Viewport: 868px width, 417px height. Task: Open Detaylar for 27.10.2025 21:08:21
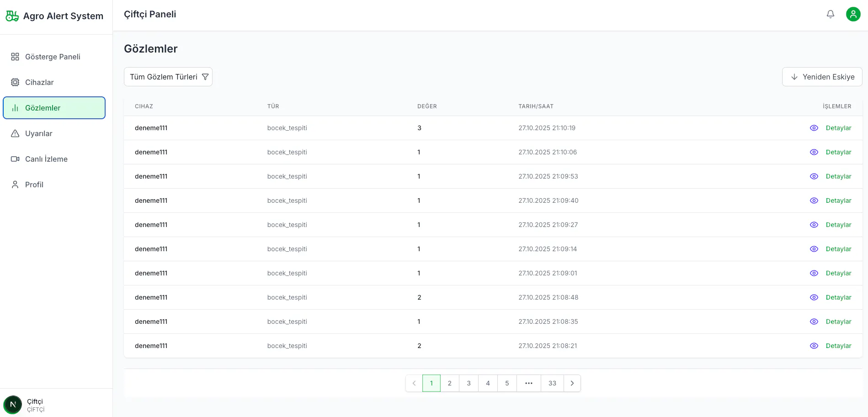pyautogui.click(x=838, y=346)
